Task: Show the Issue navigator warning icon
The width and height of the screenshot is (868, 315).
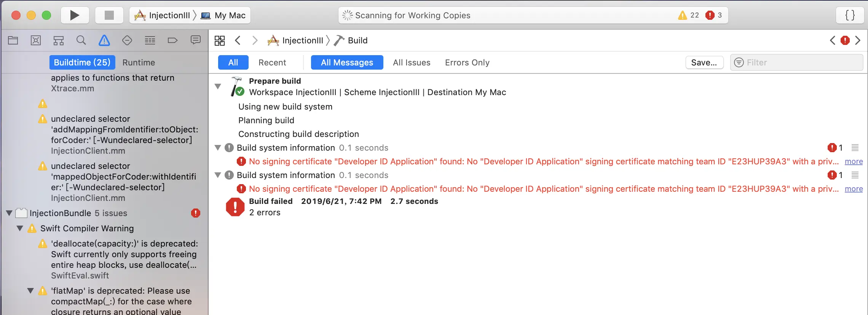Action: pyautogui.click(x=104, y=40)
